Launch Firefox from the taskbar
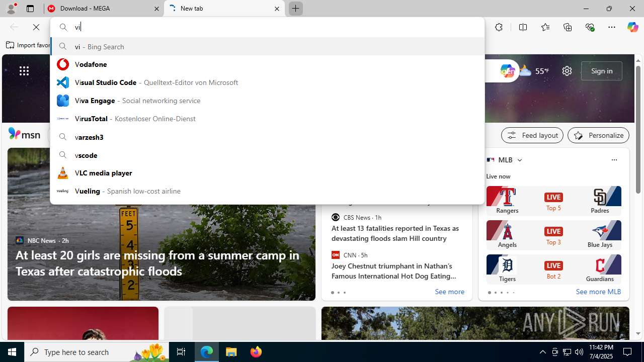 (x=256, y=352)
